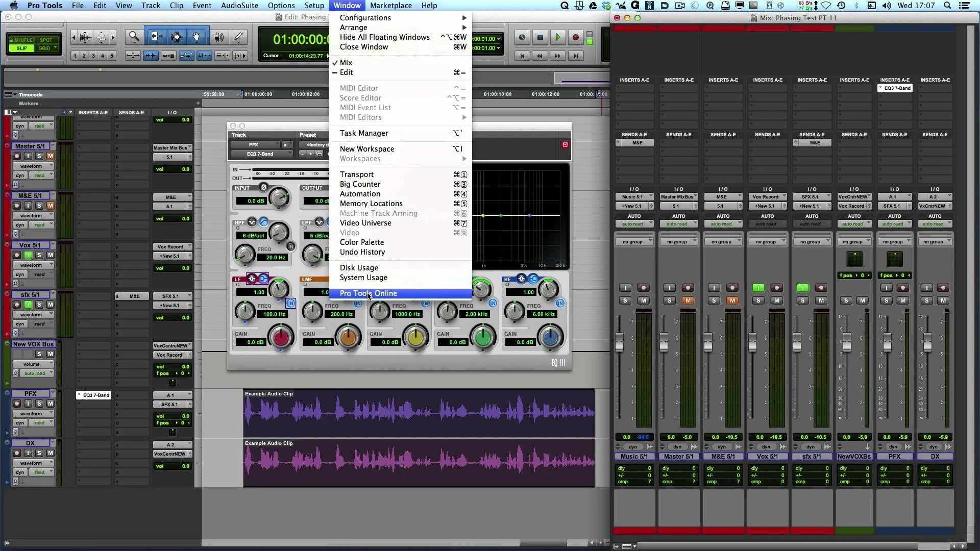Click the transport Record button
980x551 pixels.
tap(575, 37)
